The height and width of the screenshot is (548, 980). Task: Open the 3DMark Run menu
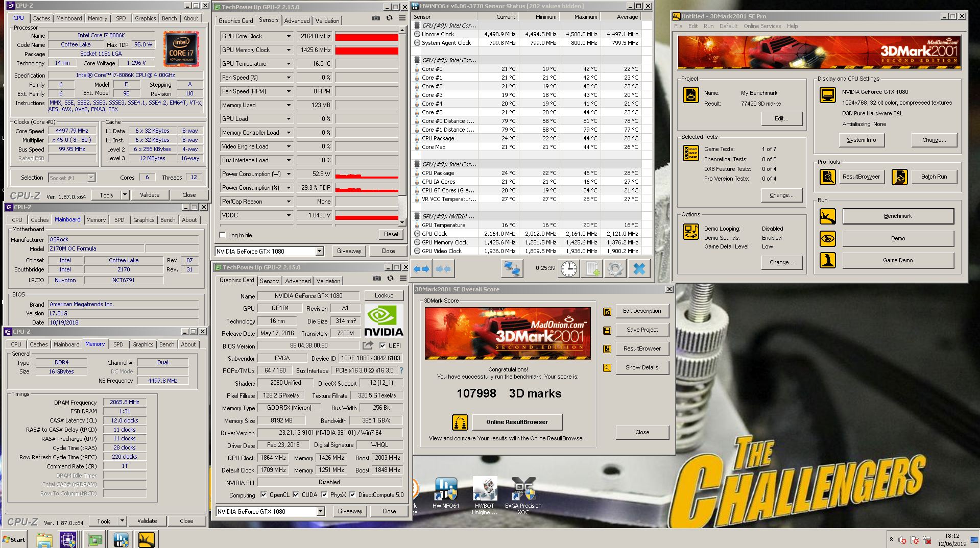coord(708,26)
